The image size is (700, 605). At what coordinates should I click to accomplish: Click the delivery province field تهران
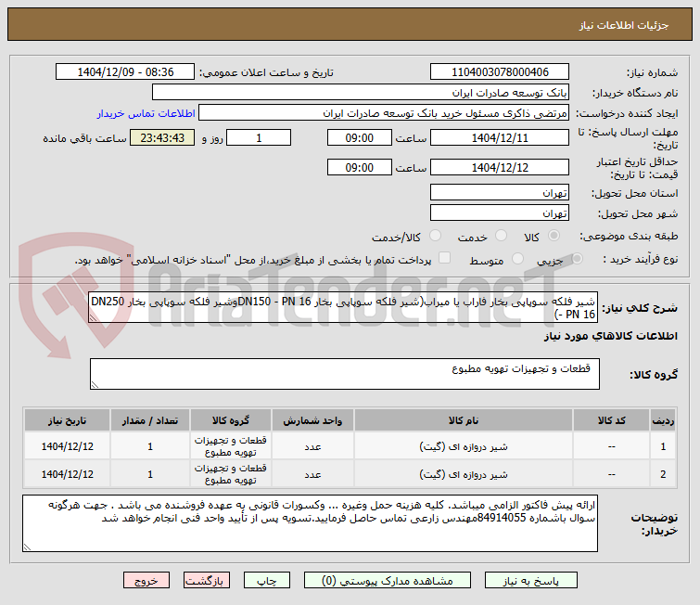(x=500, y=193)
